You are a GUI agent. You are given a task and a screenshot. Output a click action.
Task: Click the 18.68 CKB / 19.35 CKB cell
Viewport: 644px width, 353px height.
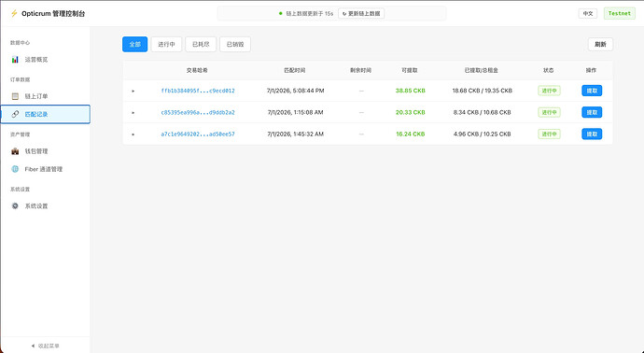(x=483, y=91)
